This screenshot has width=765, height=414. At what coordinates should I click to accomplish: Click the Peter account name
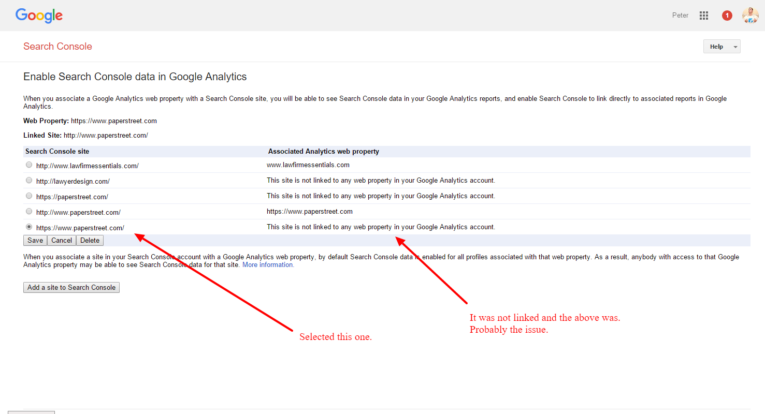[x=680, y=16]
